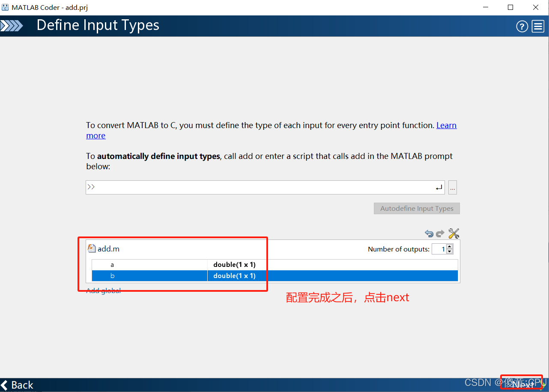Click the workflow steps chevrons icon

[12, 26]
